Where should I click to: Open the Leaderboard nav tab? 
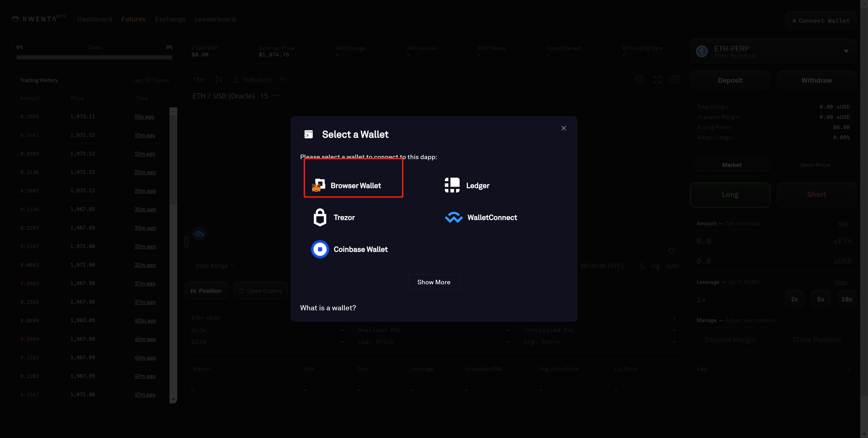[x=215, y=19]
